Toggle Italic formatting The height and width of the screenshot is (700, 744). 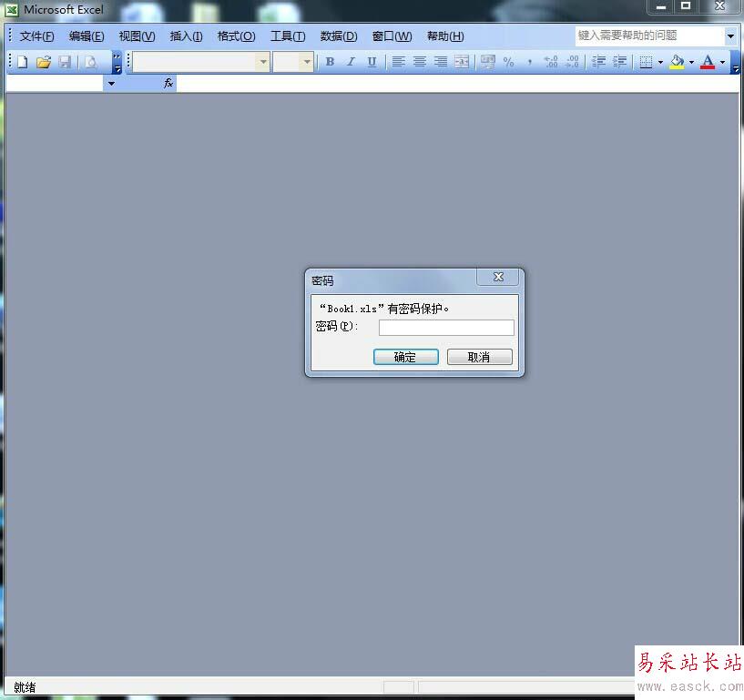pos(352,62)
